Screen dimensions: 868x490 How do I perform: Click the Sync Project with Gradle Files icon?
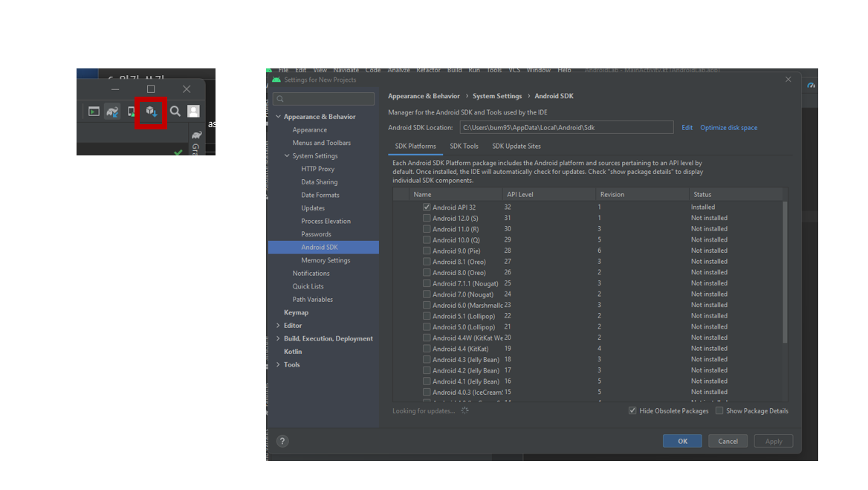[112, 112]
